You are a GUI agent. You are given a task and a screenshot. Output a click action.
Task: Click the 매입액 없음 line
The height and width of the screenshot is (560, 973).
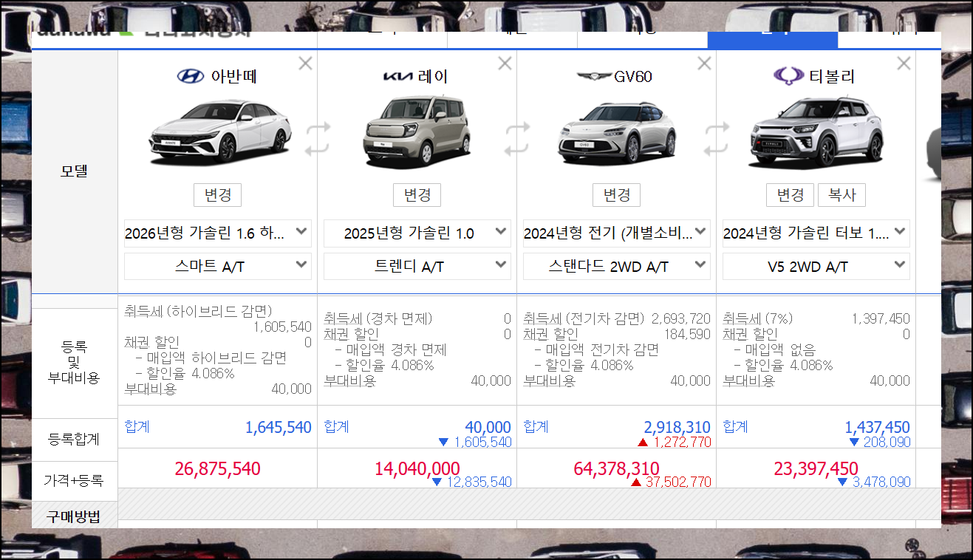click(x=775, y=349)
